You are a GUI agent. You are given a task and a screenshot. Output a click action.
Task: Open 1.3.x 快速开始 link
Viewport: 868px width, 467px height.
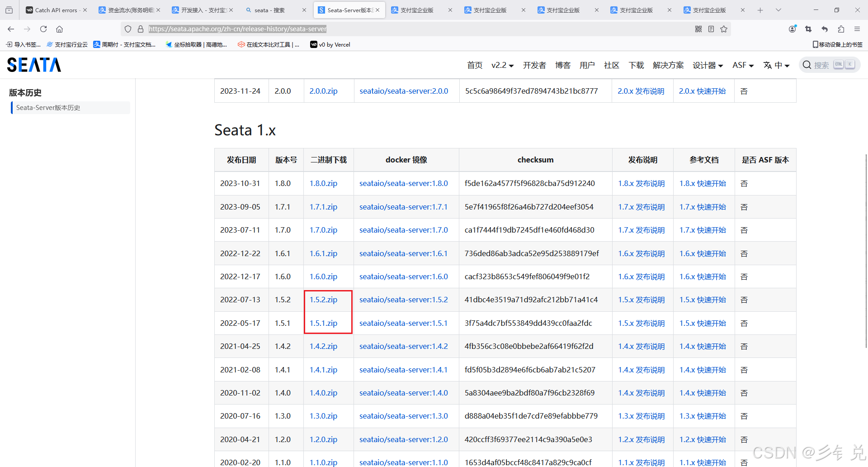point(703,416)
